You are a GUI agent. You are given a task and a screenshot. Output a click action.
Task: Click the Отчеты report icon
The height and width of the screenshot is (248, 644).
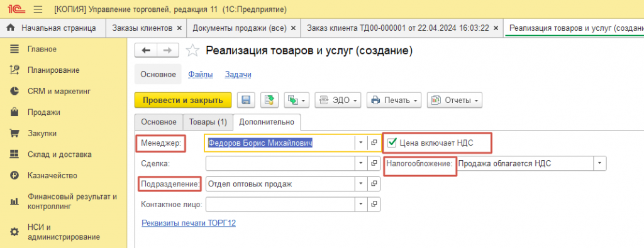(436, 100)
